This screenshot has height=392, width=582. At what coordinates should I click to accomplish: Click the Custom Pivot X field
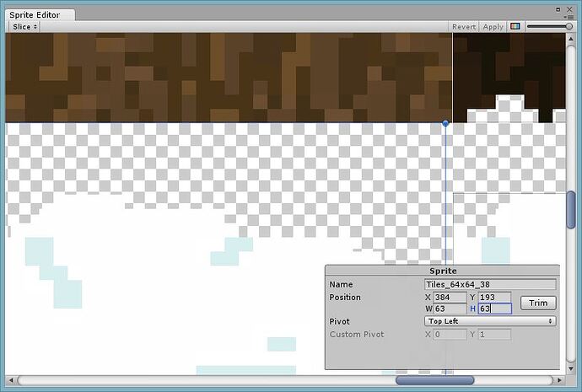[x=450, y=335]
